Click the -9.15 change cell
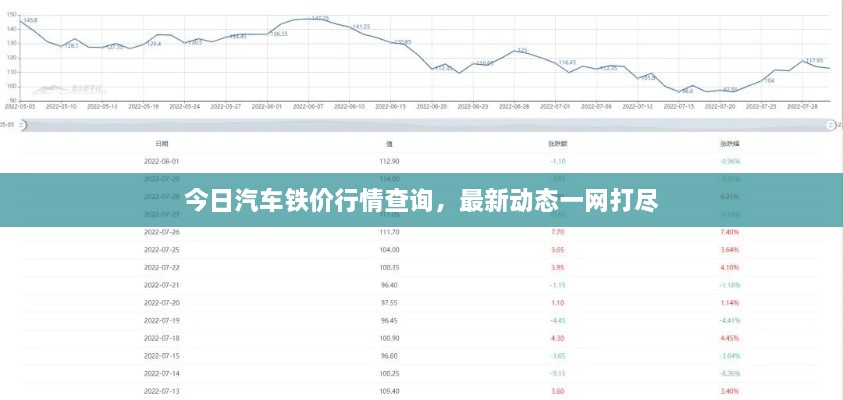Viewport: 843px width, 400px height. pos(558,374)
